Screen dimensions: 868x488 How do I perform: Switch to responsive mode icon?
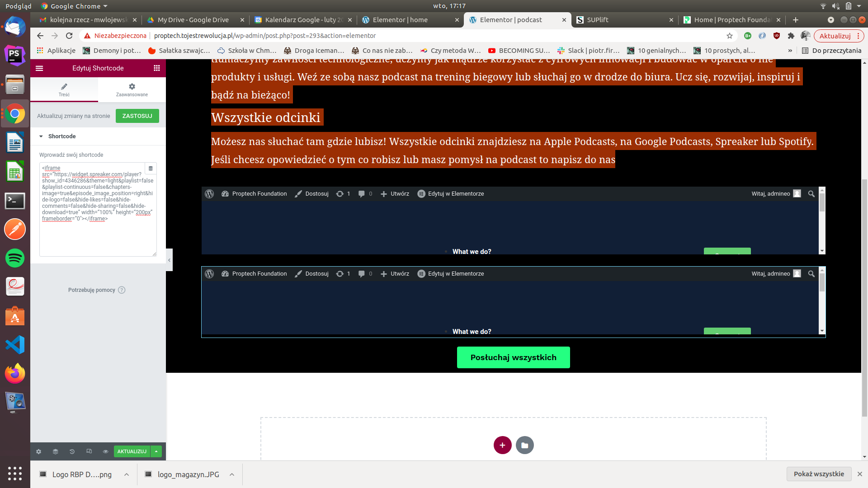click(x=89, y=451)
